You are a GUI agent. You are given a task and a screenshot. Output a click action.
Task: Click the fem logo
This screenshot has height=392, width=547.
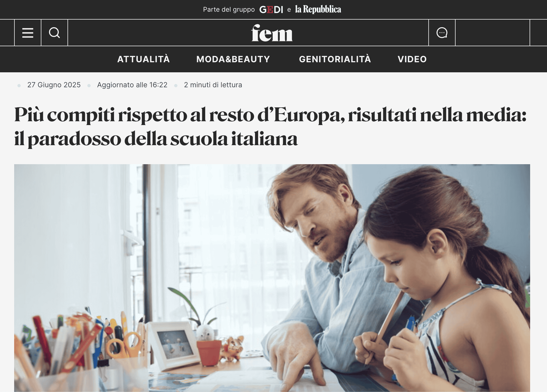tap(272, 33)
